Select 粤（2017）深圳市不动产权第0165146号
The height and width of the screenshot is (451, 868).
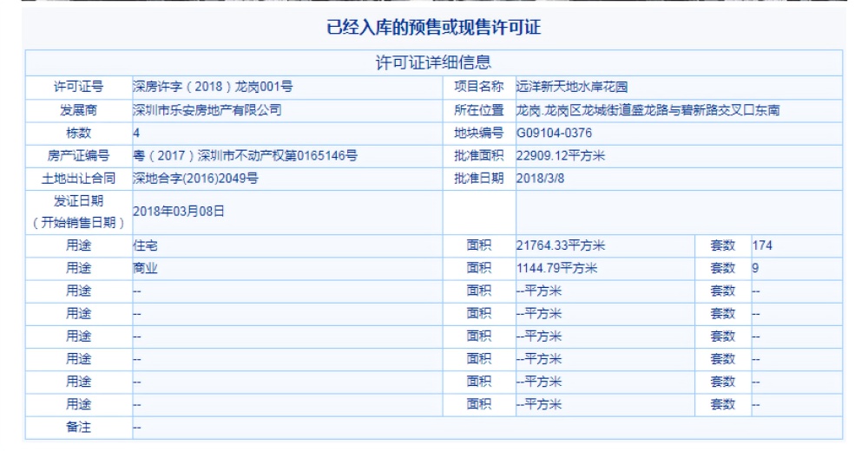coord(245,155)
